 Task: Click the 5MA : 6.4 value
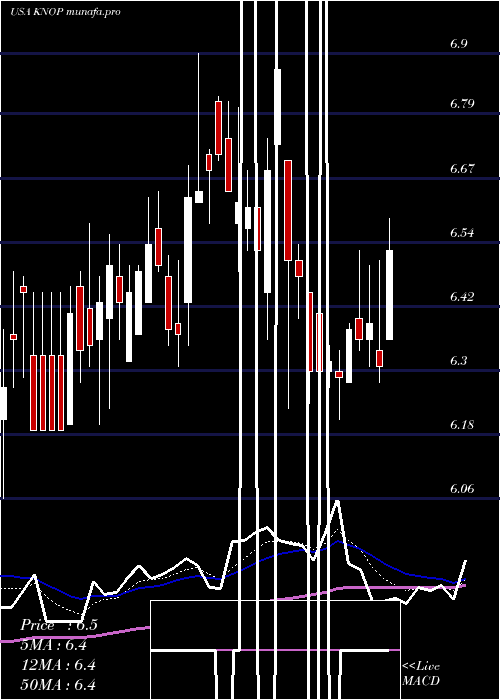[54, 645]
